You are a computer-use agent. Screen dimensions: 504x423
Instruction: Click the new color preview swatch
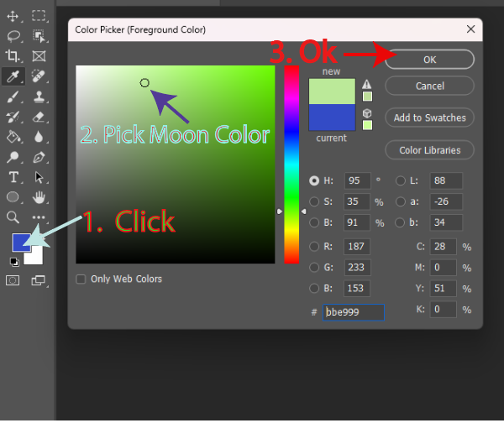tap(332, 91)
